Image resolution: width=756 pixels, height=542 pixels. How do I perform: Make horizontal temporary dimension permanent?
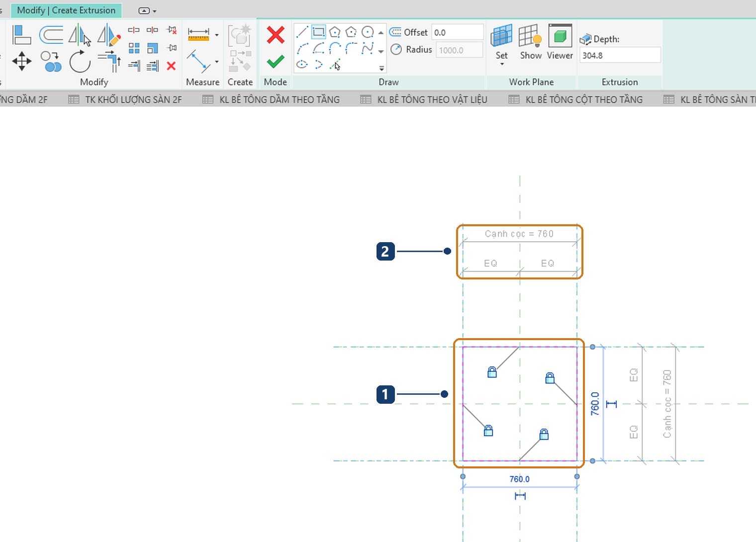(x=520, y=496)
